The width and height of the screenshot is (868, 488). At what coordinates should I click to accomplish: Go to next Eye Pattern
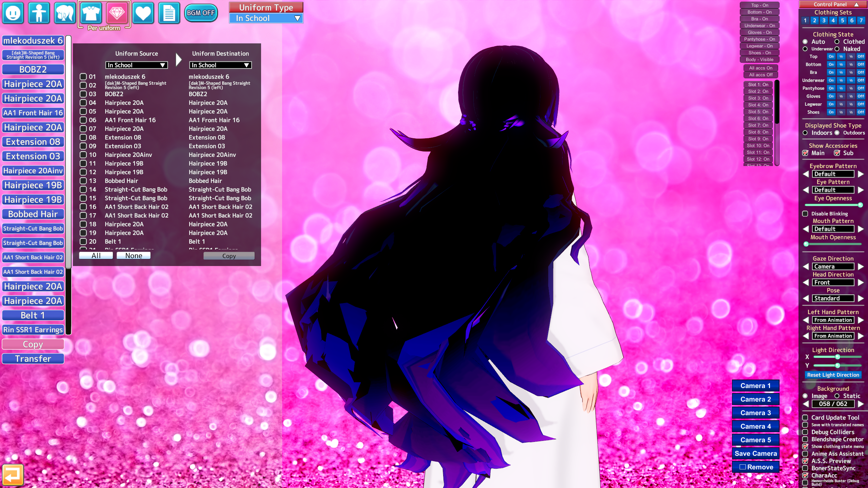click(861, 190)
